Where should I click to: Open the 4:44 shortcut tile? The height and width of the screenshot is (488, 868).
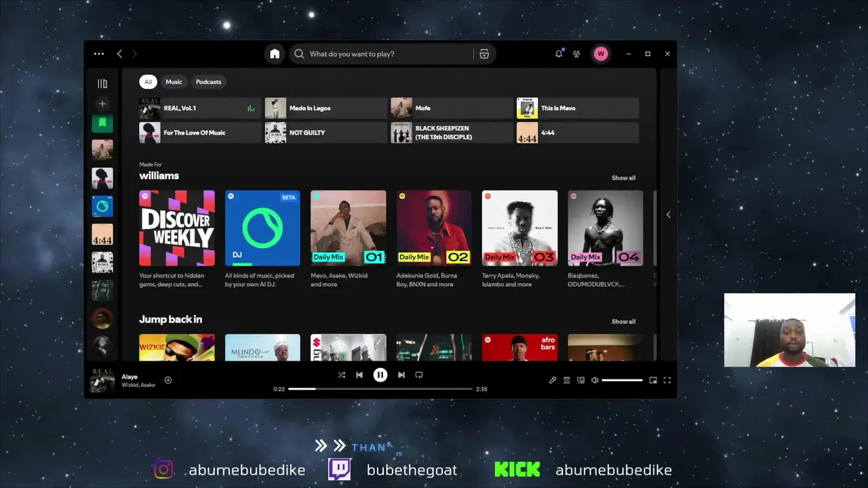tap(578, 133)
